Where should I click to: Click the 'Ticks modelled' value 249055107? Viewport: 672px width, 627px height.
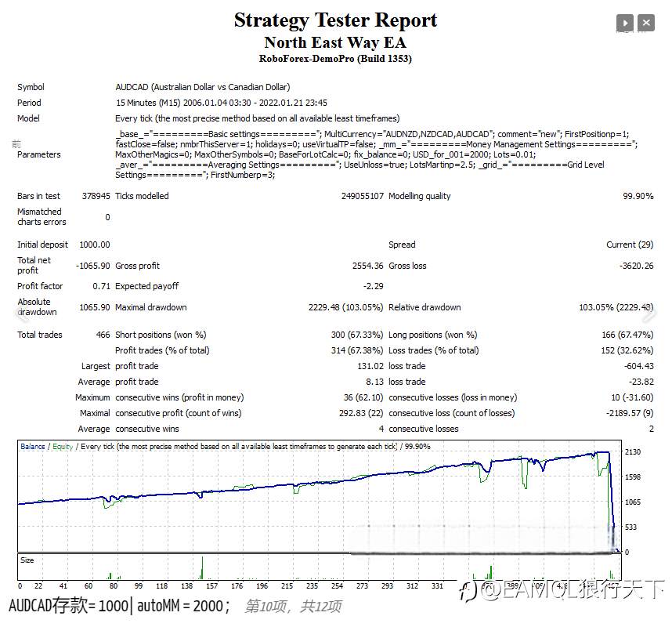tap(362, 196)
